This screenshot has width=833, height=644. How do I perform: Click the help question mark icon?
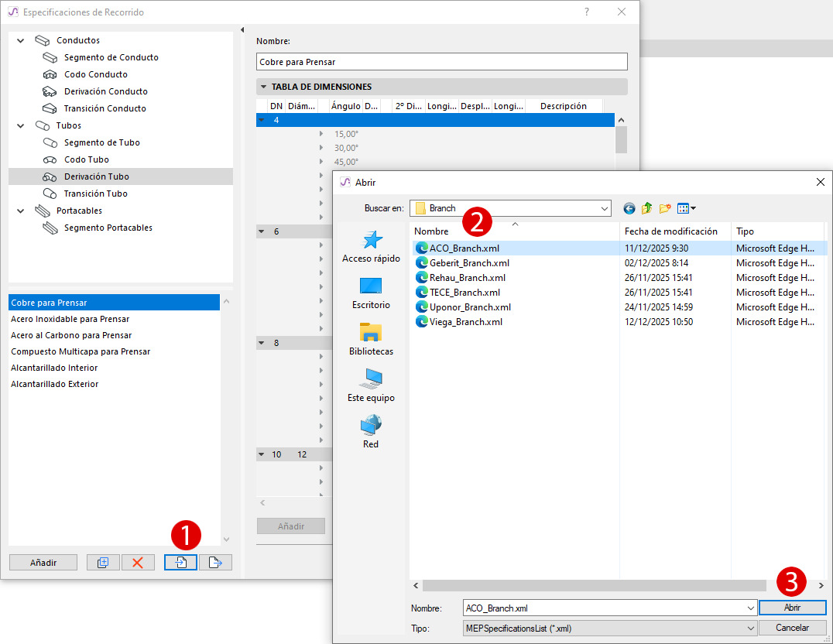pos(587,12)
